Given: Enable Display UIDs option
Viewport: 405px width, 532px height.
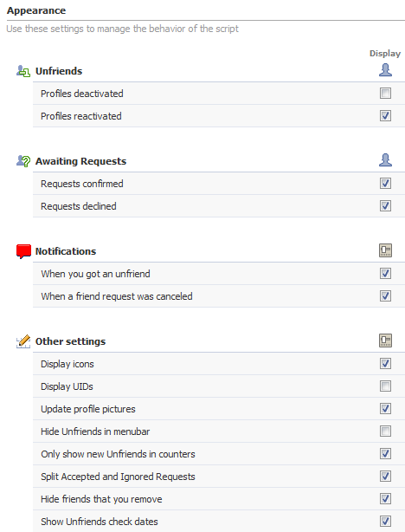Looking at the screenshot, I should click(x=385, y=386).
